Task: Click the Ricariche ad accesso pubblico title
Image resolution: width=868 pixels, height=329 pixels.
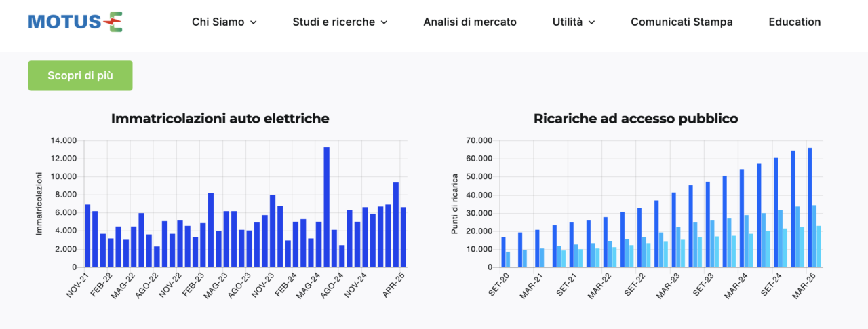Action: [635, 119]
